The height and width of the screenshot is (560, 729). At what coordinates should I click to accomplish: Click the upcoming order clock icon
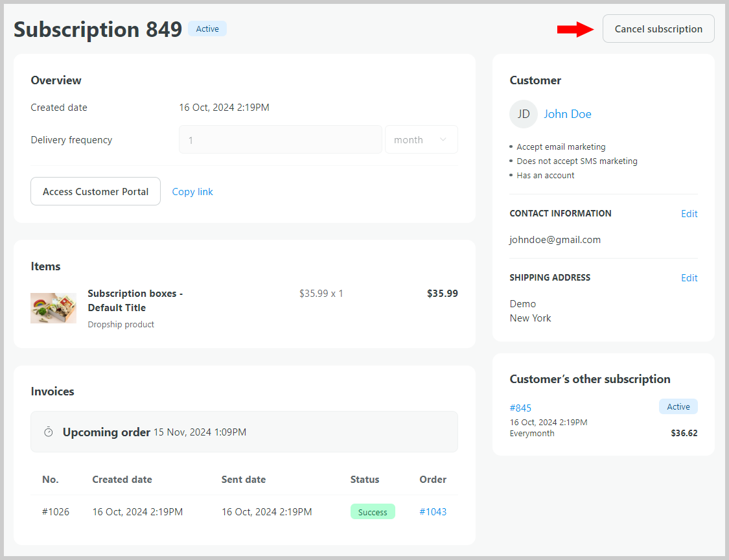click(x=49, y=432)
